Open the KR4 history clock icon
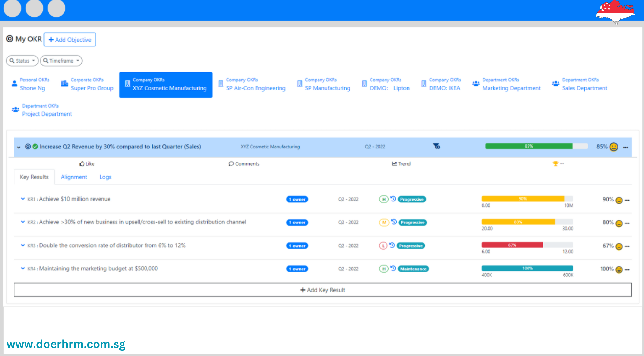This screenshot has height=356, width=644. click(393, 268)
